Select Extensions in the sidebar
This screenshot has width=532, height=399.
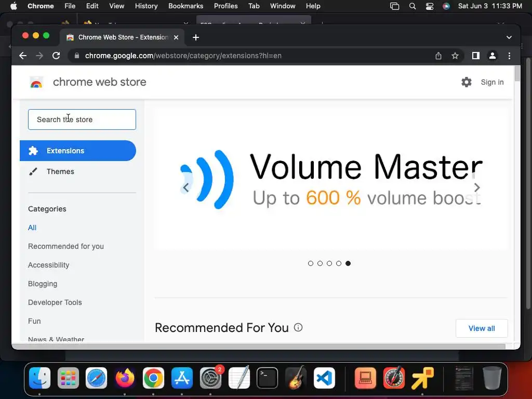[78, 151]
